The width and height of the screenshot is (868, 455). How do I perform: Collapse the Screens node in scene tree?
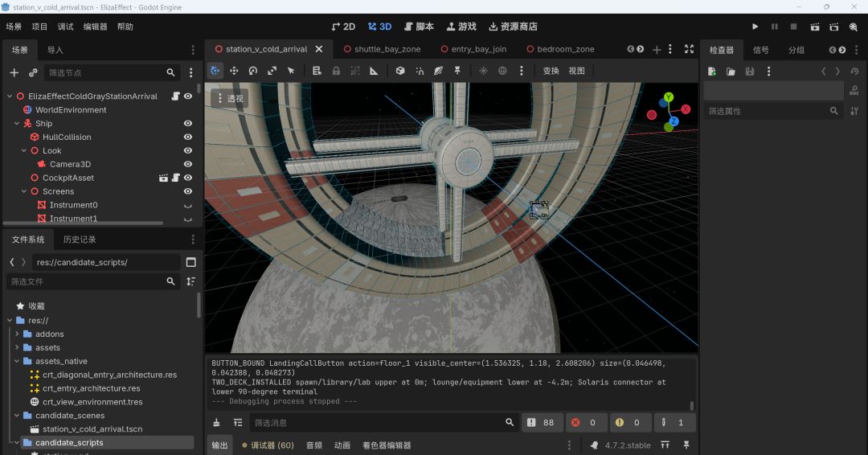click(x=24, y=191)
